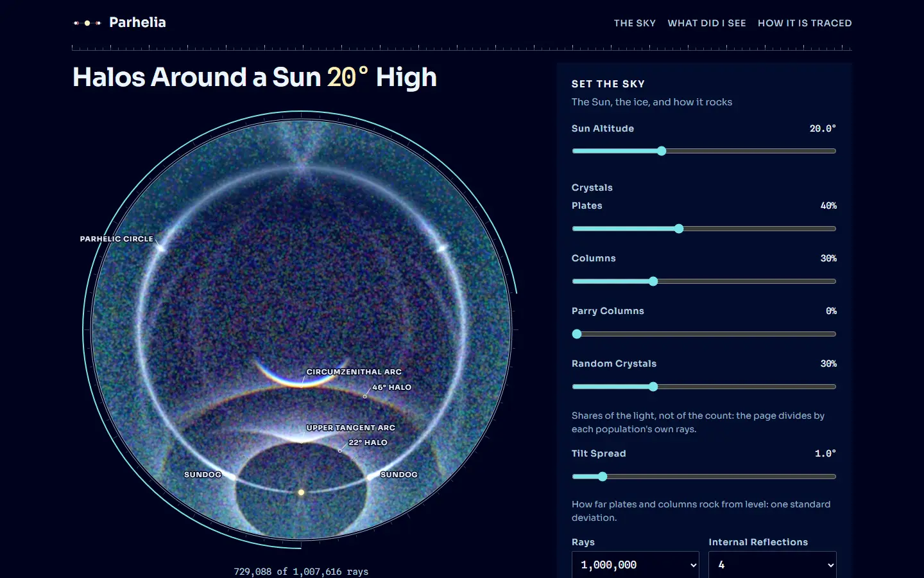Image resolution: width=924 pixels, height=578 pixels.
Task: Click the Parhelia brand name link
Action: (x=137, y=22)
